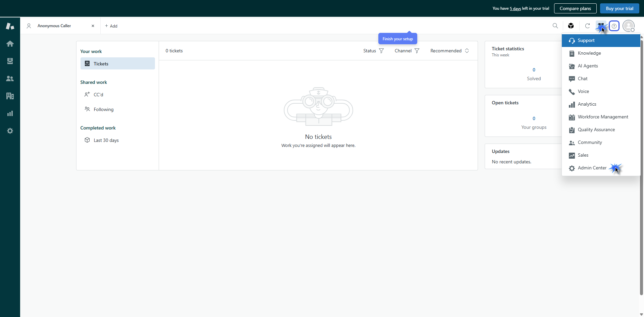Expand the Recommended sort dropdown
644x317 pixels.
point(449,51)
